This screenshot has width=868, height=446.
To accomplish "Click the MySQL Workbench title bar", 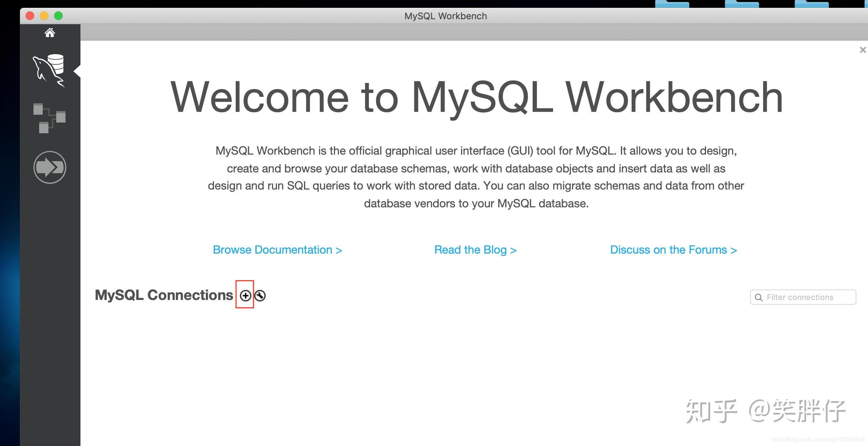I will tap(446, 16).
